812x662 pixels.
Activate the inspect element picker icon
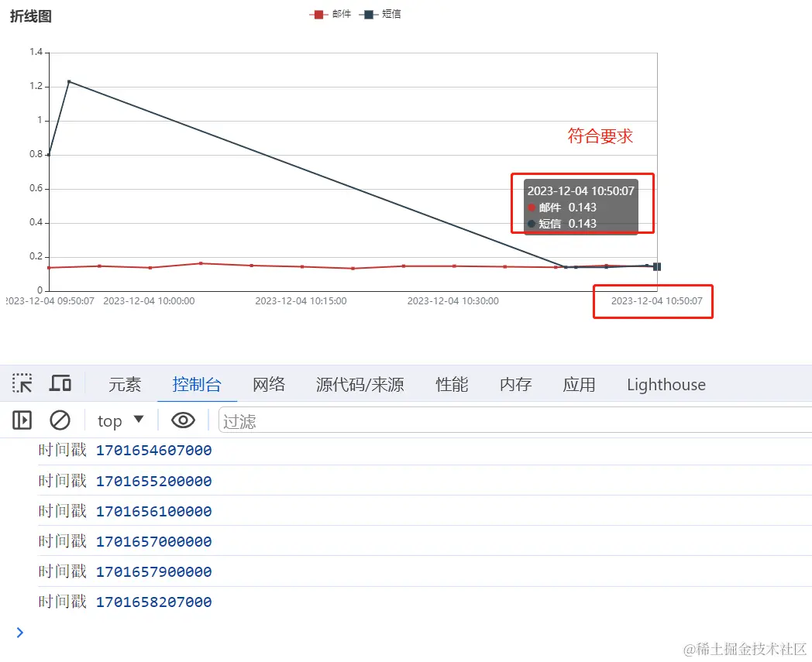tap(22, 383)
